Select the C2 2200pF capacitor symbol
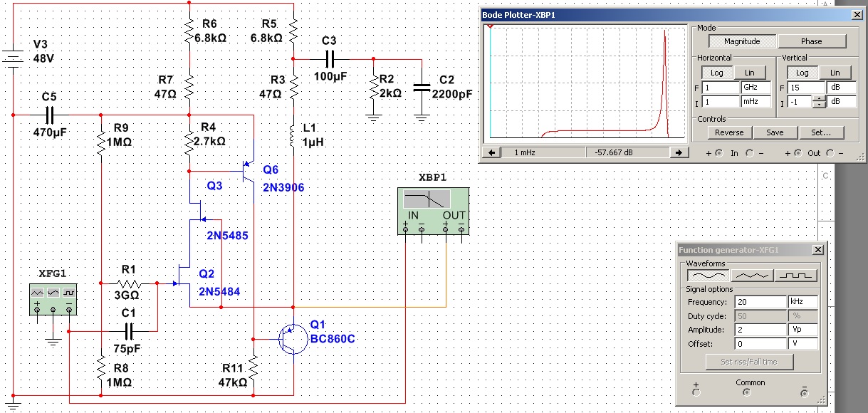This screenshot has width=868, height=413. (x=422, y=88)
